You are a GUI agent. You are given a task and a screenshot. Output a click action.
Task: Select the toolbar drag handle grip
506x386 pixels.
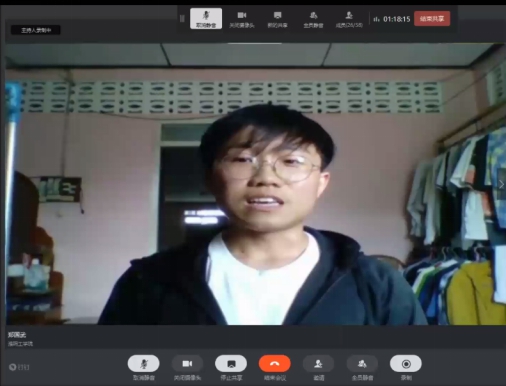[x=182, y=18]
